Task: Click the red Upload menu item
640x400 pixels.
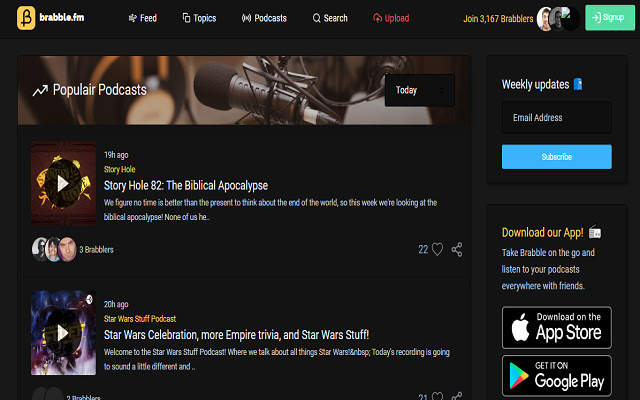Action: click(x=391, y=18)
